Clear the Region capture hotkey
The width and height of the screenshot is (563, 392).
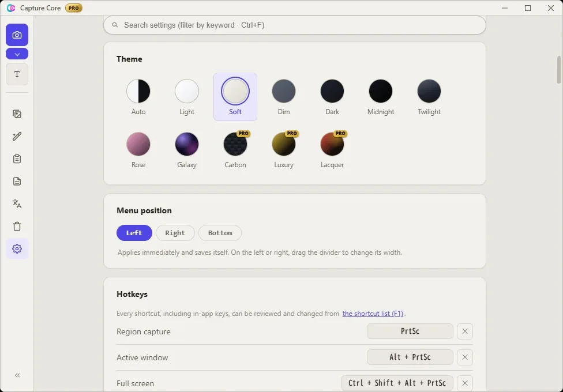pos(465,331)
